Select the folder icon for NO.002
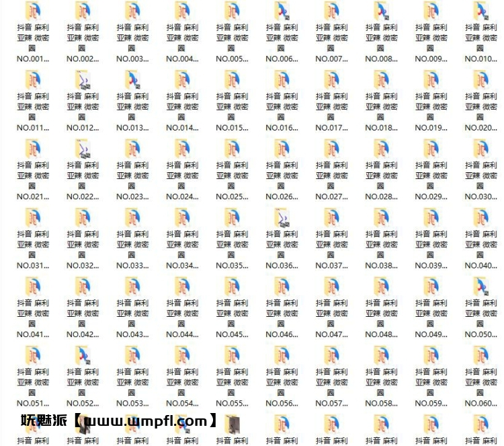The image size is (504, 446). tap(83, 11)
